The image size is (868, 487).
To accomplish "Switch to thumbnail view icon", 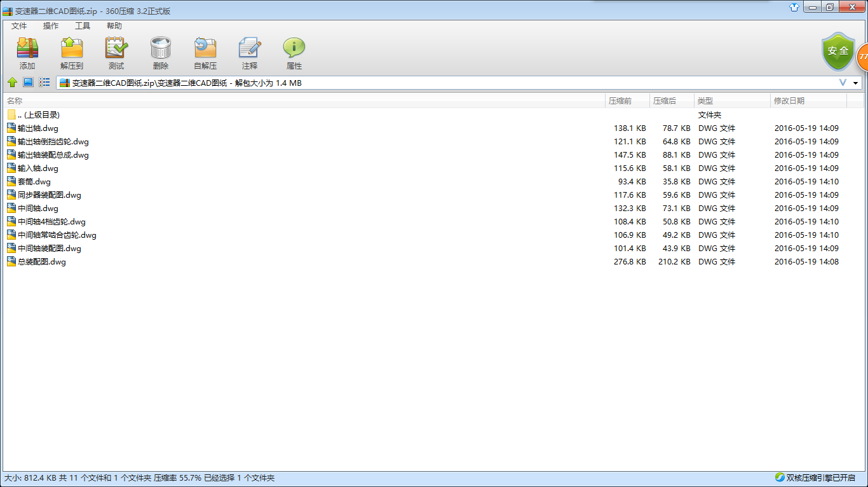I will click(28, 83).
